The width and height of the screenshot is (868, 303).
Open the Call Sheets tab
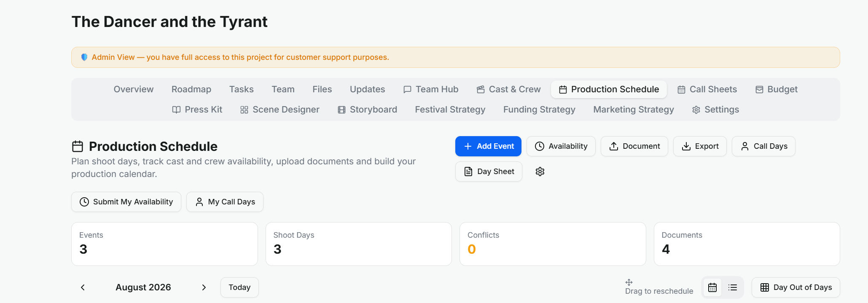coord(707,89)
